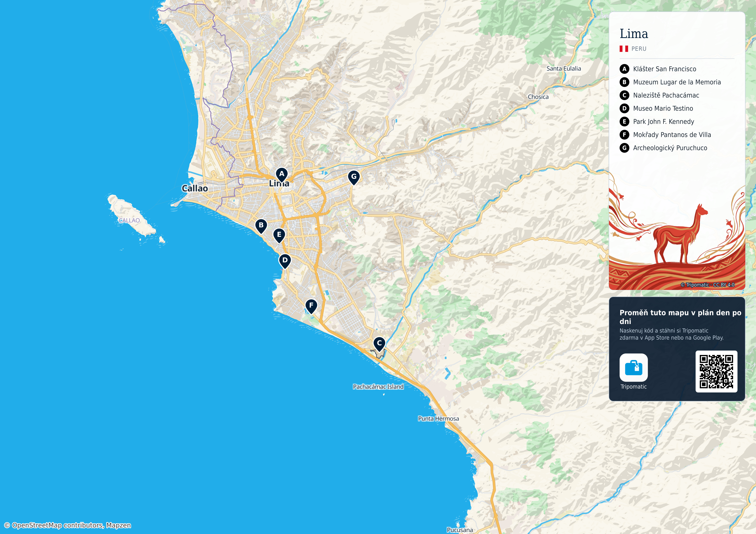Click the Tripomatic CC BY 4.0 credit

708,285
